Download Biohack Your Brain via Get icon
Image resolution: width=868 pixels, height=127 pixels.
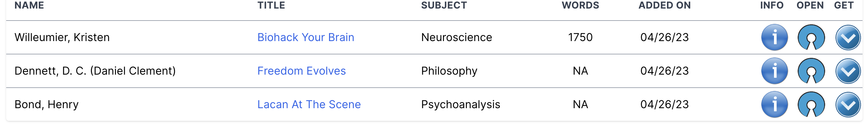[848, 38]
